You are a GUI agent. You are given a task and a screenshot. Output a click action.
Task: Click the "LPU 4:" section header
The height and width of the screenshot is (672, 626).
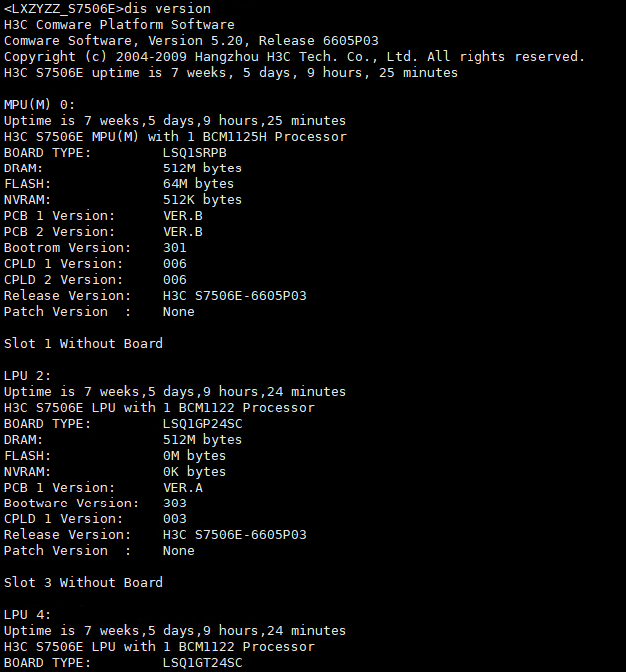pyautogui.click(x=28, y=615)
